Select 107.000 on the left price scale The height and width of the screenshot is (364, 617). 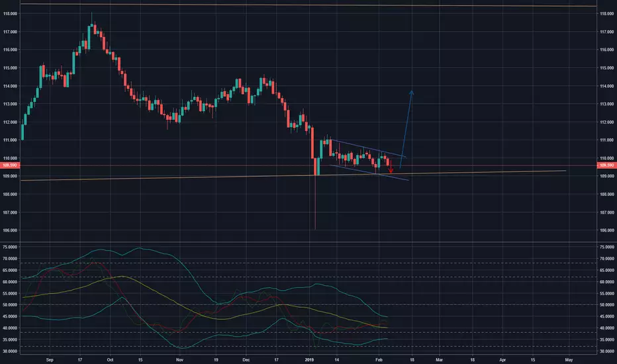(x=10, y=212)
